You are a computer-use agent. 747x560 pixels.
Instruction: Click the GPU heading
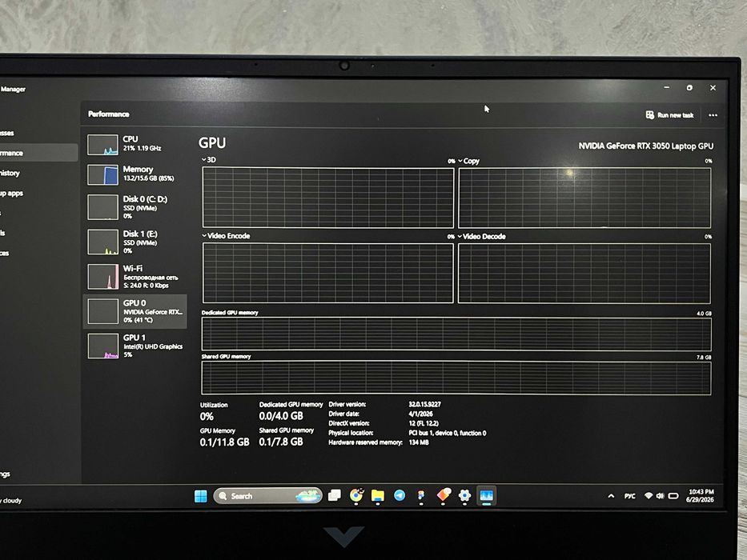click(x=212, y=143)
